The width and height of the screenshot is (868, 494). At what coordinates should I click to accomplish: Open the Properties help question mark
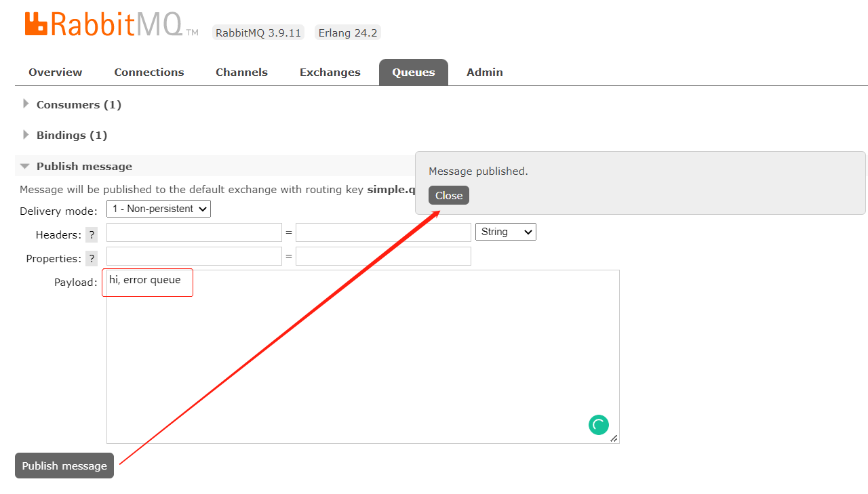click(x=92, y=258)
